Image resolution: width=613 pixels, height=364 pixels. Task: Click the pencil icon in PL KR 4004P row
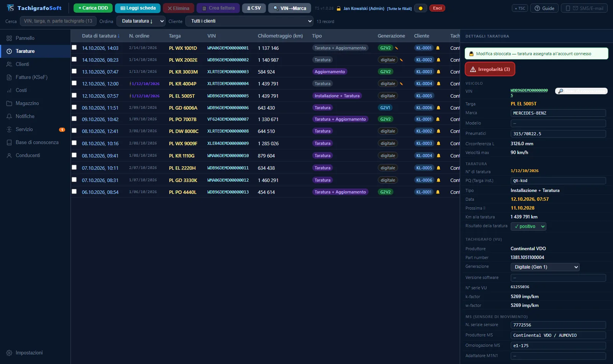click(401, 84)
